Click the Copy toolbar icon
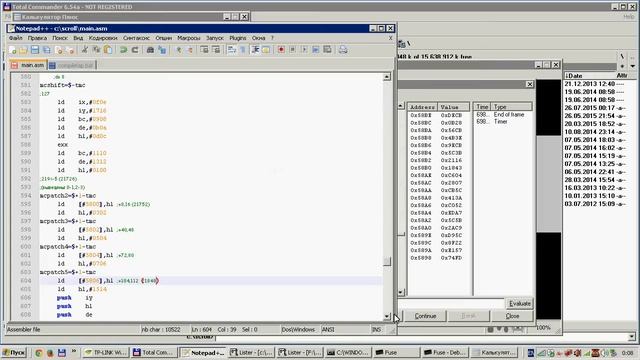The height and width of the screenshot is (360, 640). [x=96, y=50]
